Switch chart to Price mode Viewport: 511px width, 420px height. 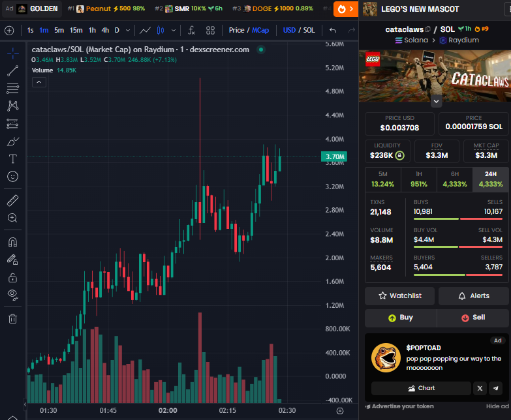tap(236, 30)
